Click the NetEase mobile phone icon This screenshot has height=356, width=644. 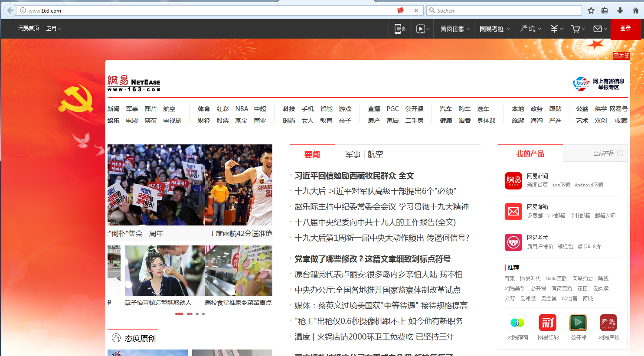400,29
